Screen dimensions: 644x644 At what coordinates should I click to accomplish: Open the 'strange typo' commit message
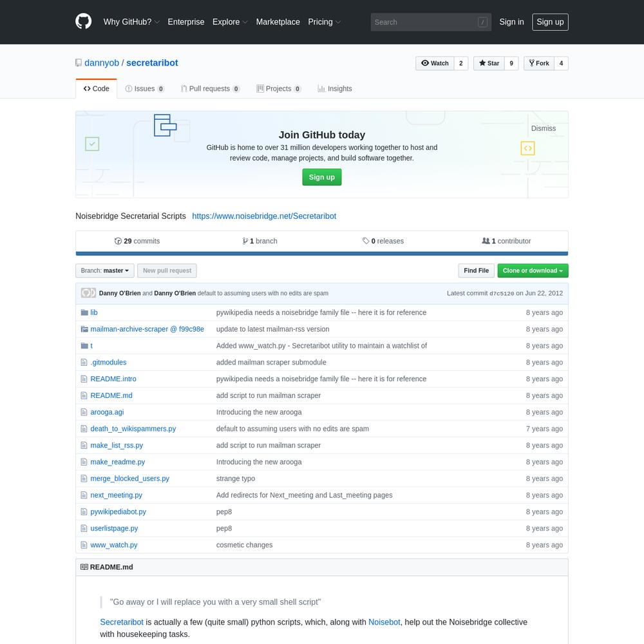(x=235, y=478)
